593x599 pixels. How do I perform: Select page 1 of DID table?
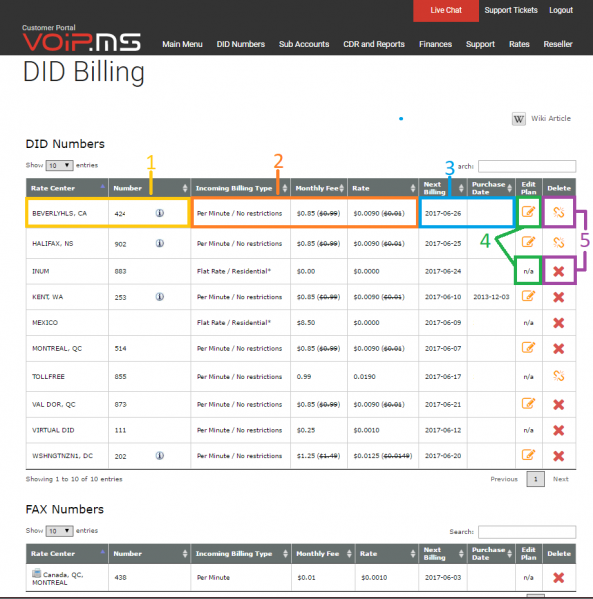point(535,479)
